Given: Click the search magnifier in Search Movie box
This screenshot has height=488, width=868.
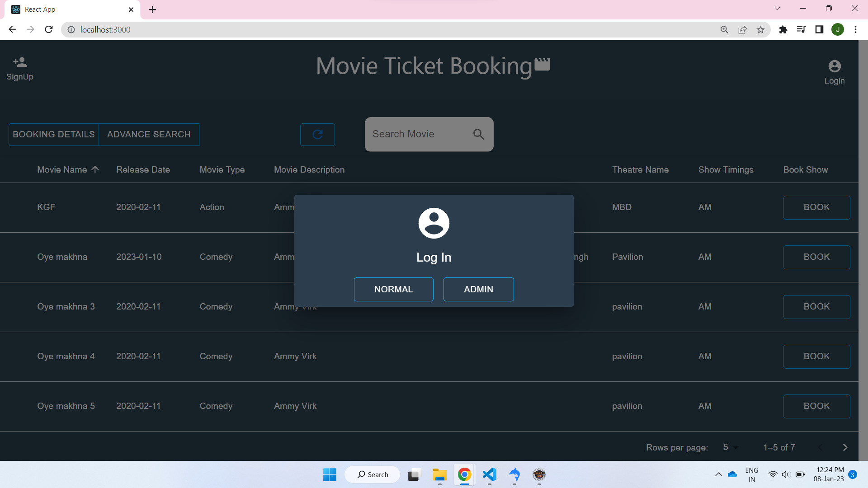Looking at the screenshot, I should pyautogui.click(x=478, y=134).
